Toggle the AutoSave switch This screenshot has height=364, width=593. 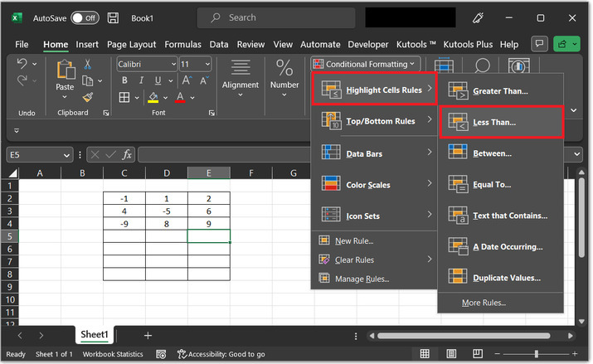(84, 17)
